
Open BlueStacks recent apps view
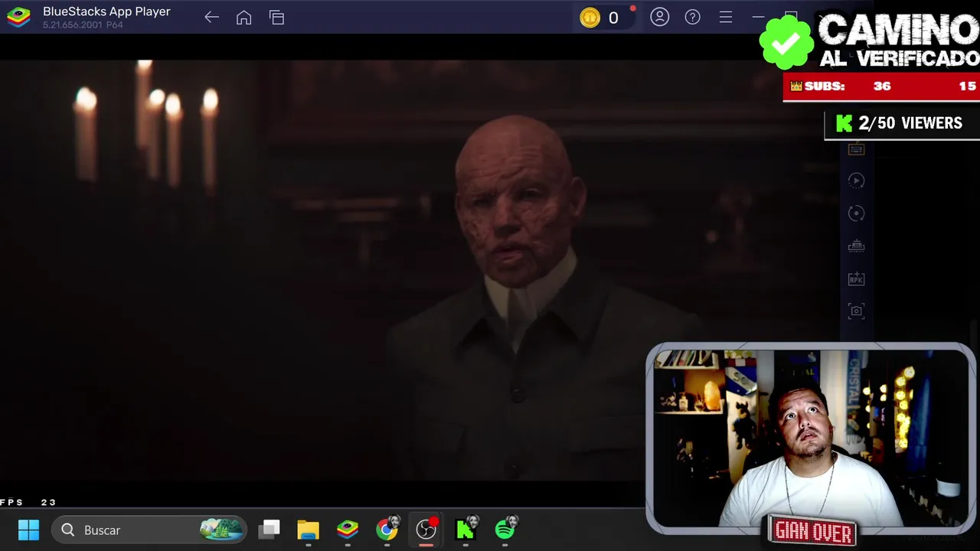pos(277,18)
